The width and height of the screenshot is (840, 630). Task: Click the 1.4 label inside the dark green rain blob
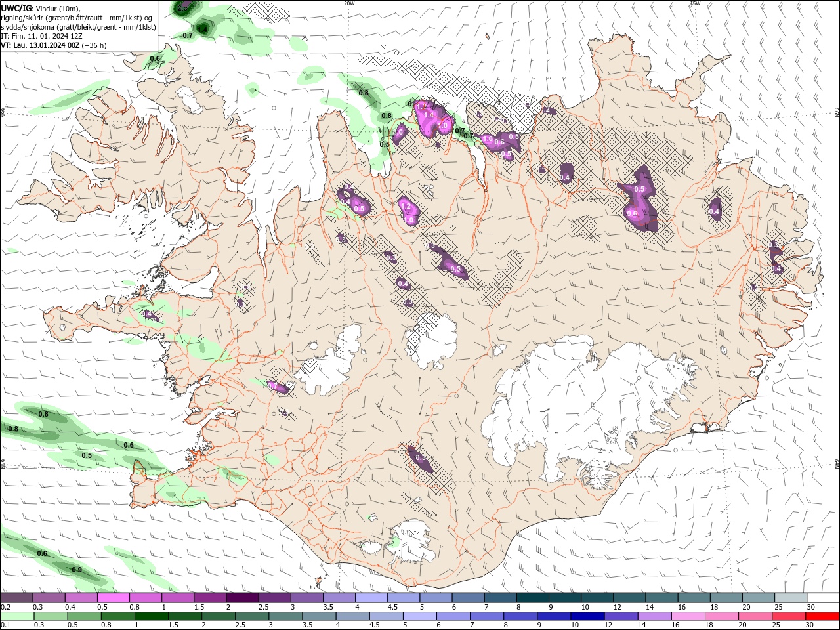[203, 30]
